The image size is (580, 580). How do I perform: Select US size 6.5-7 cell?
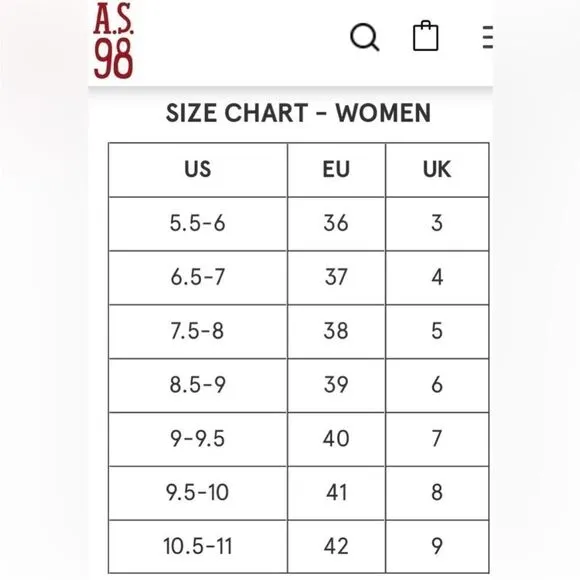tap(198, 278)
